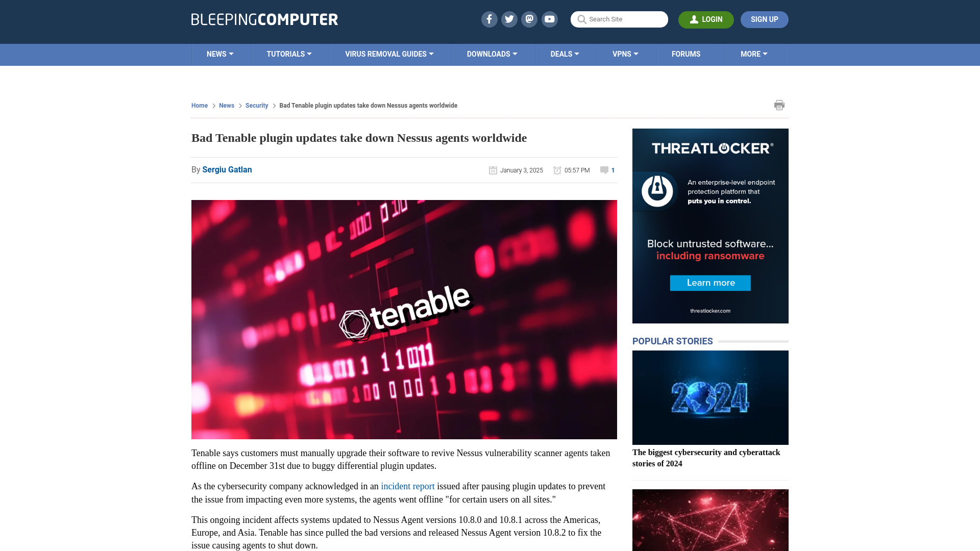Expand the MORE navigation menu
Screen dimensions: 980x551
pyautogui.click(x=754, y=54)
